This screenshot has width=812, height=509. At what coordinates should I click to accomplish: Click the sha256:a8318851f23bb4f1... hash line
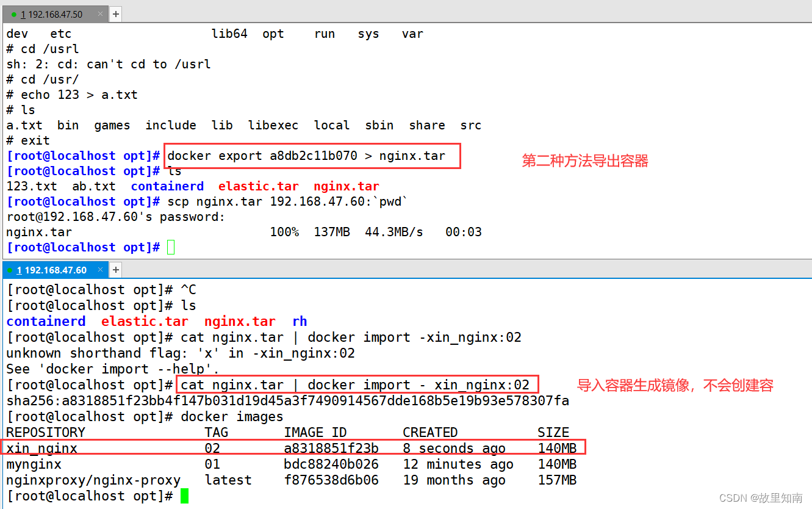288,400
